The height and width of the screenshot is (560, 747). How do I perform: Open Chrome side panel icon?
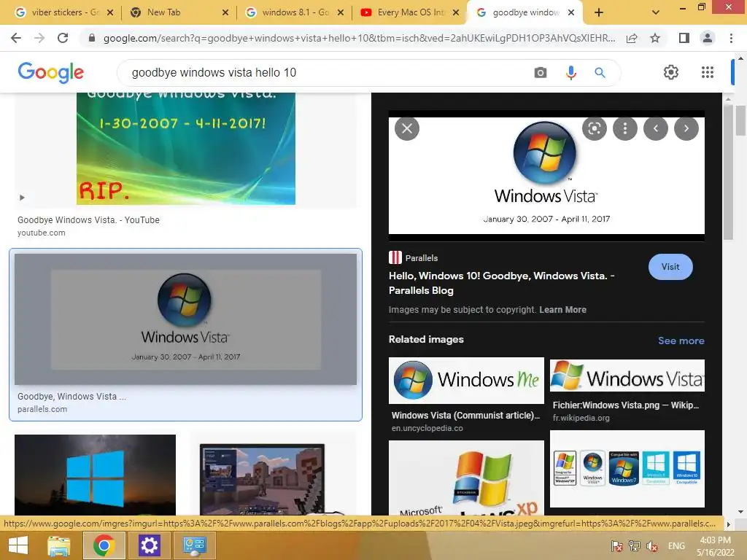tap(684, 38)
